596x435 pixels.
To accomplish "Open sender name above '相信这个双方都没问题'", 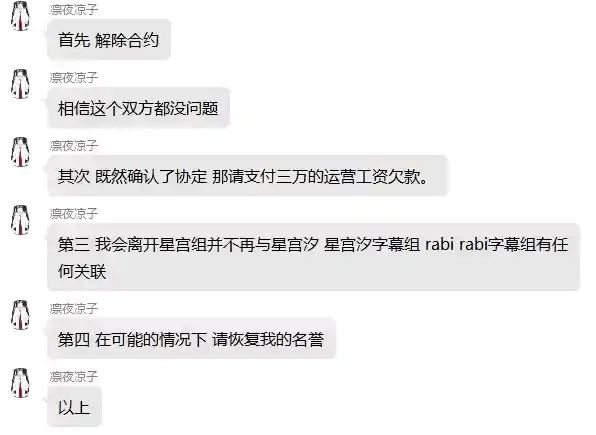I will [74, 78].
